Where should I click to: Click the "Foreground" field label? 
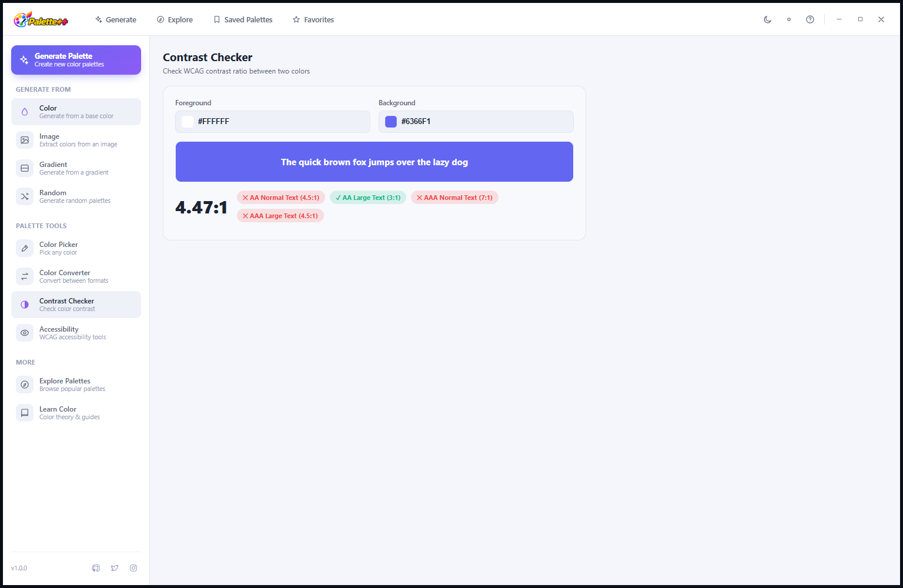[193, 103]
